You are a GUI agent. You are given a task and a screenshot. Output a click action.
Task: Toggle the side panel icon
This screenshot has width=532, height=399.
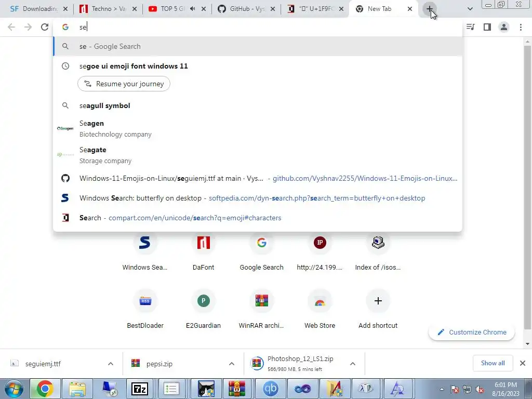tap(487, 27)
